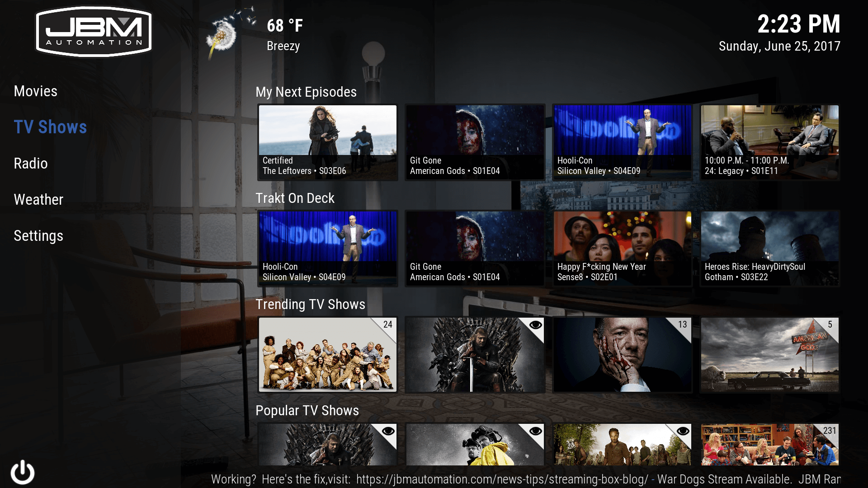Image resolution: width=868 pixels, height=488 pixels.
Task: Expand the Trakt On Deck section
Action: 296,197
